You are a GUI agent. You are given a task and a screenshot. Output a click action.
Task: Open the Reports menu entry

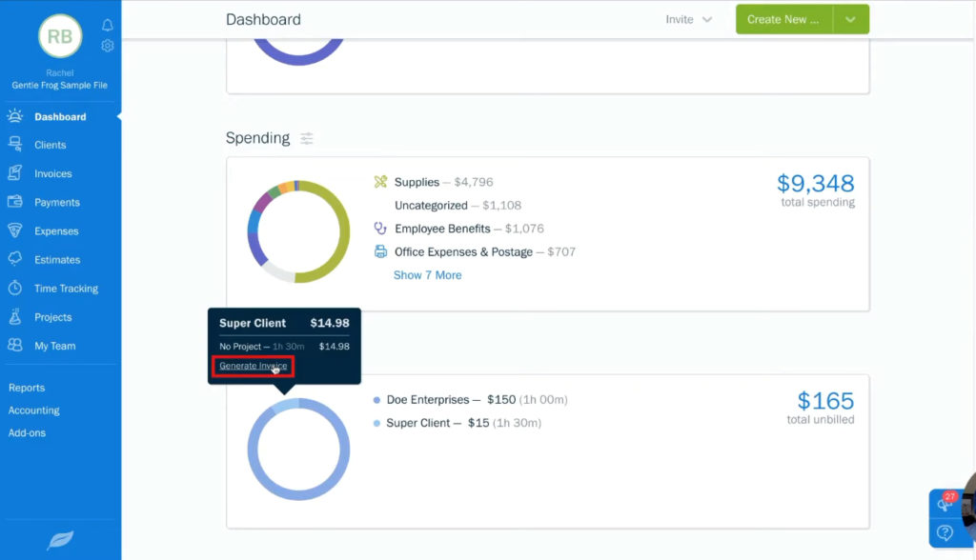pos(27,388)
